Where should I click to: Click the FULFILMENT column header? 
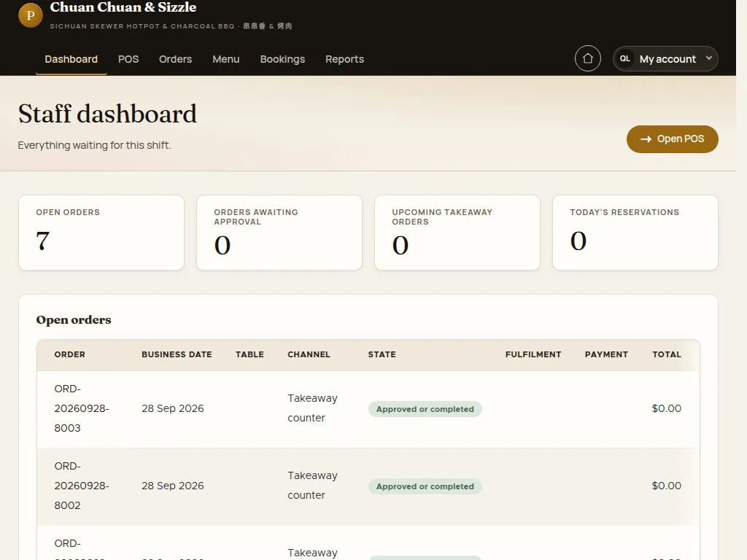tap(533, 354)
